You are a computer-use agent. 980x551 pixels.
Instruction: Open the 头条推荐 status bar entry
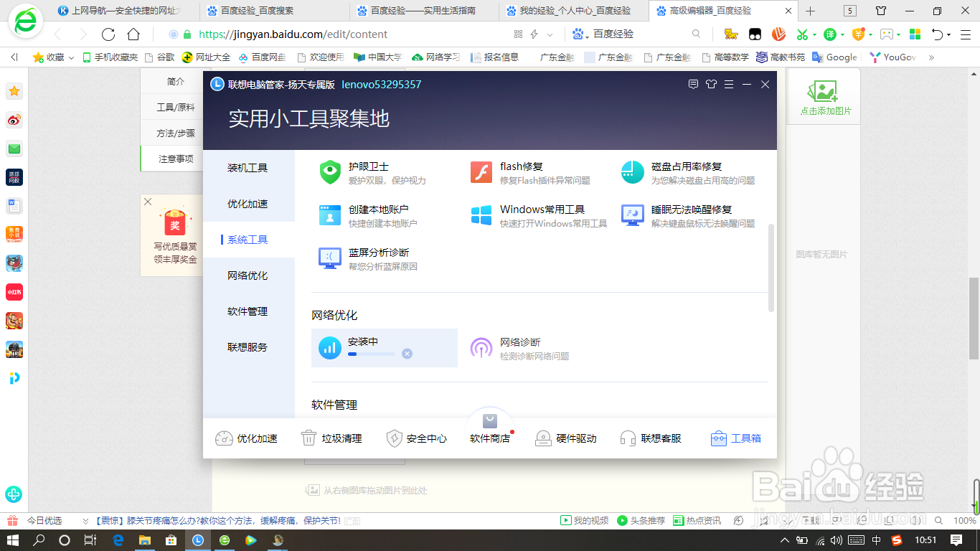(x=641, y=521)
